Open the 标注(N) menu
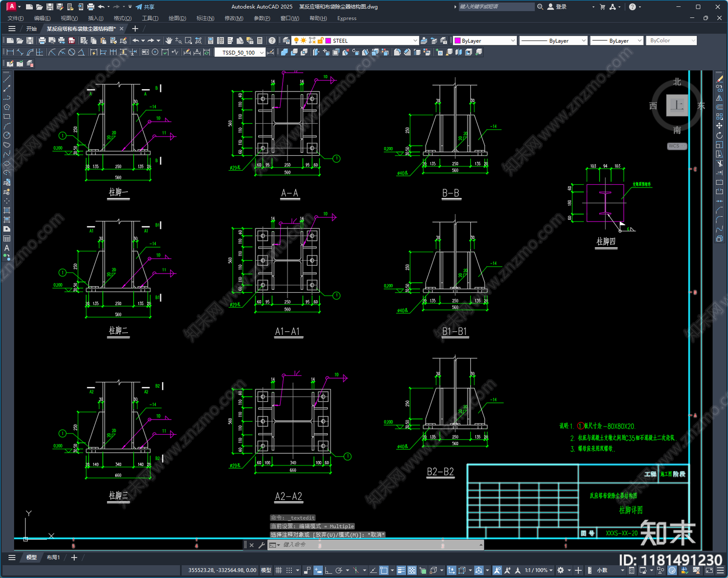728x578 pixels. click(x=205, y=18)
